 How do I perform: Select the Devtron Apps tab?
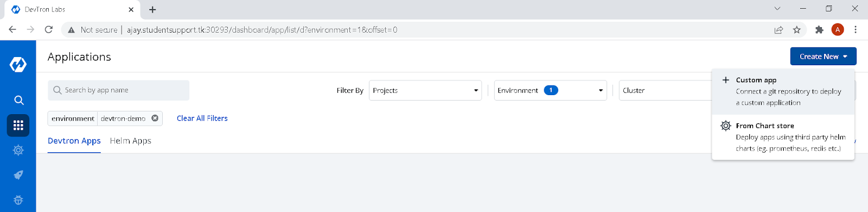point(74,141)
